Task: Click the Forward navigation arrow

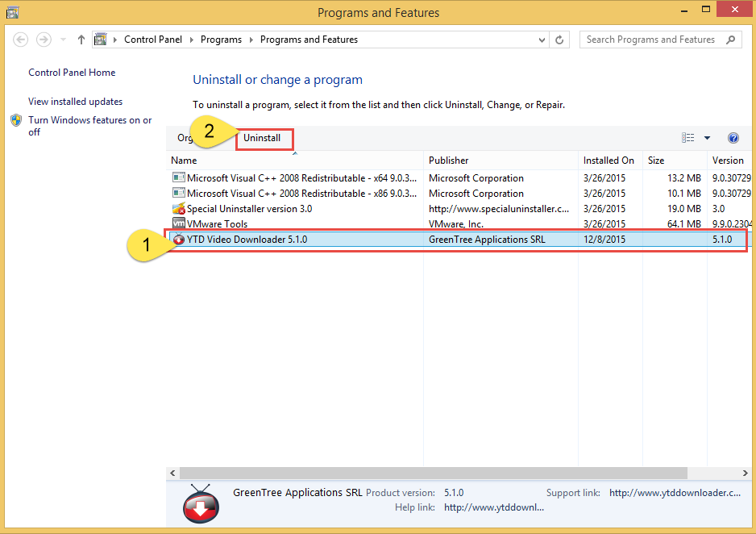Action: pos(44,40)
